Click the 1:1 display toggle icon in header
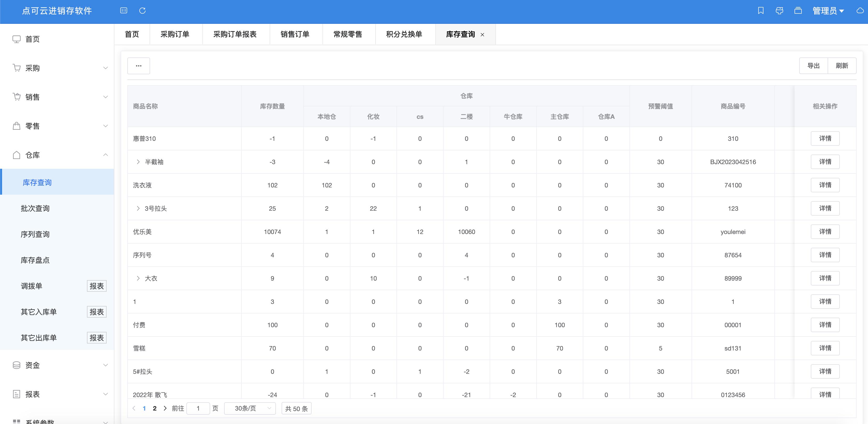868x424 pixels. click(x=124, y=10)
